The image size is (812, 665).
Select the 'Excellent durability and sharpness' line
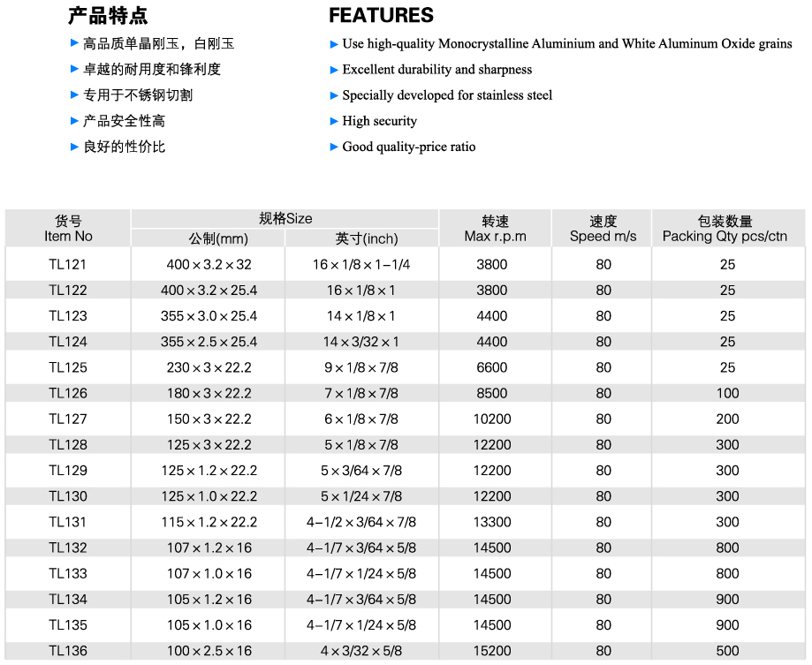coord(437,70)
